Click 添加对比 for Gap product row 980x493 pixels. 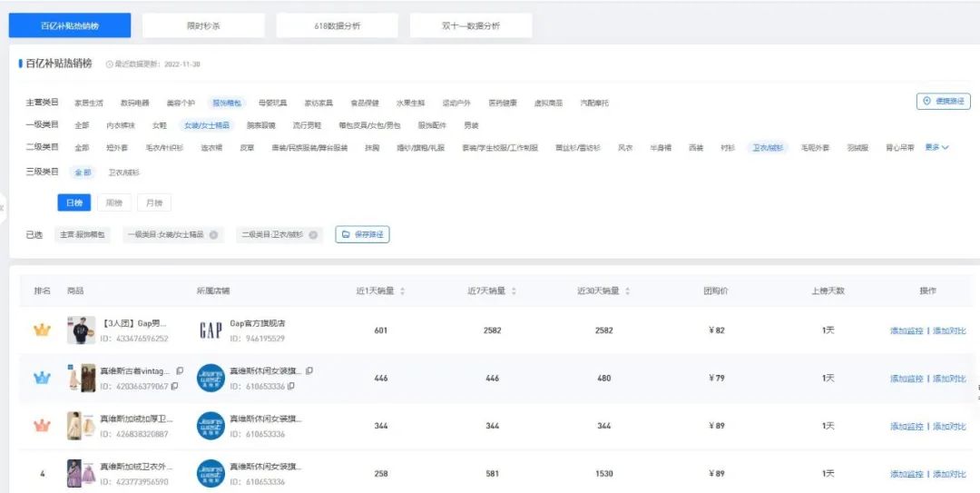[949, 330]
